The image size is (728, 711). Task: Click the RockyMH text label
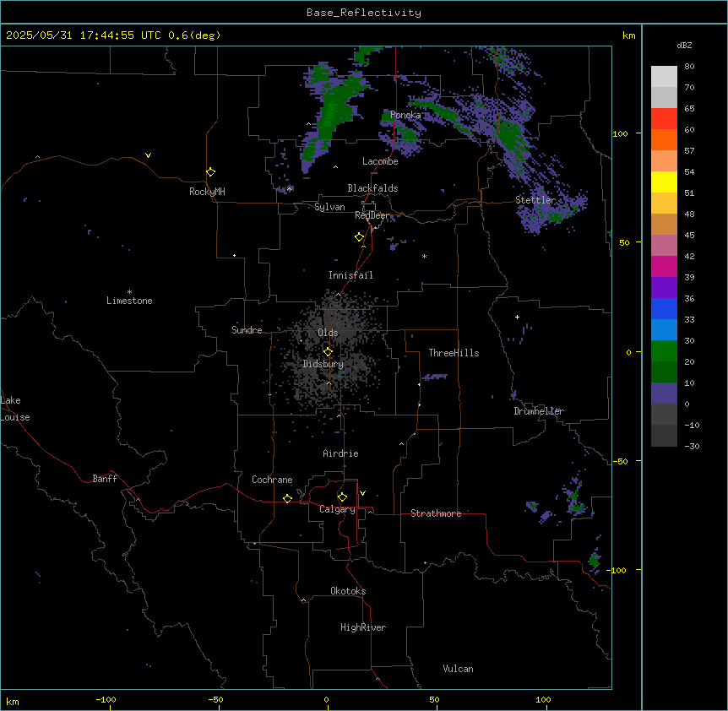point(207,192)
